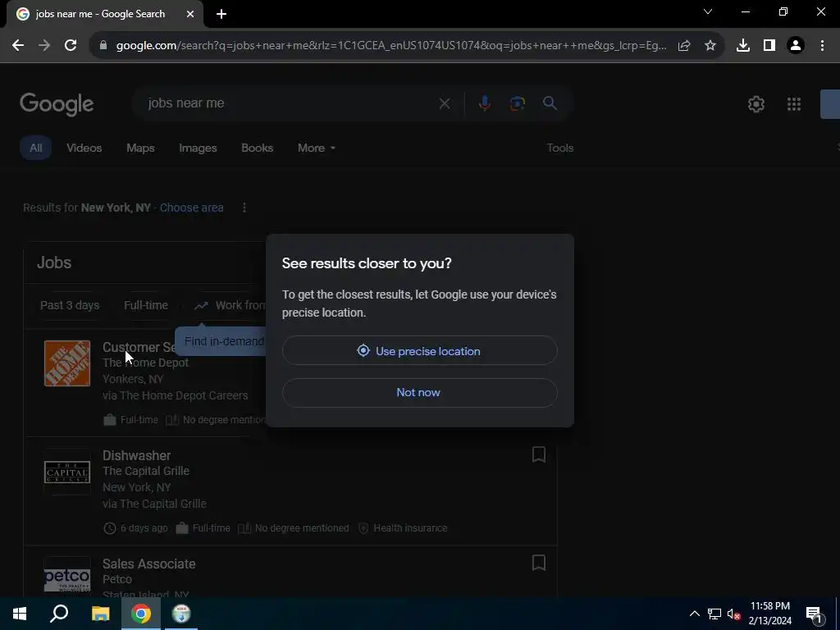Click the Petco logo thumbnail
Screen dimensions: 840x630
coord(67,578)
